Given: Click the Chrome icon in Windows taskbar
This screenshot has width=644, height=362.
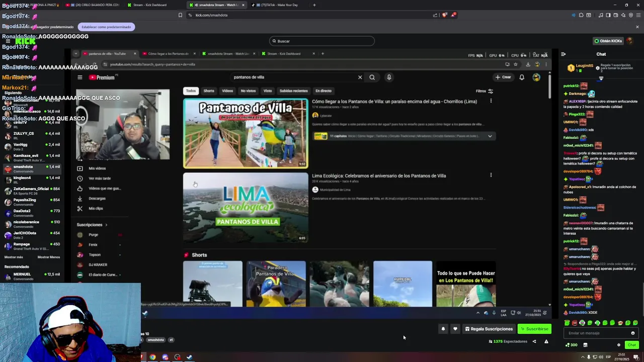Looking at the screenshot, I should click(152, 357).
